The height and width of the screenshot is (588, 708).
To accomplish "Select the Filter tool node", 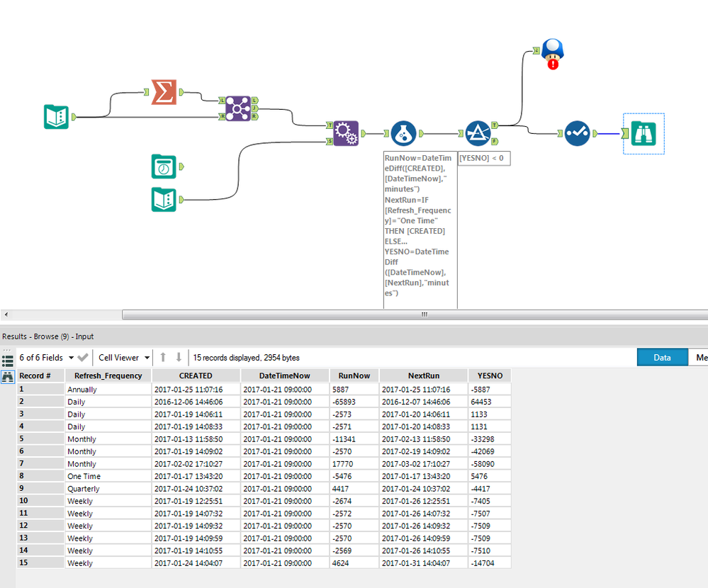I will (478, 133).
